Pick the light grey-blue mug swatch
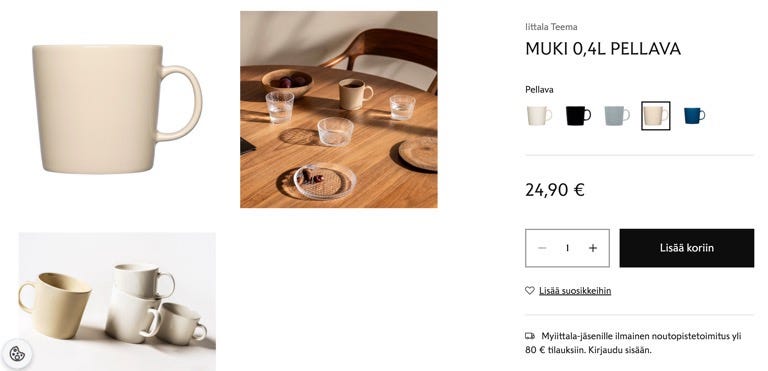 617,116
